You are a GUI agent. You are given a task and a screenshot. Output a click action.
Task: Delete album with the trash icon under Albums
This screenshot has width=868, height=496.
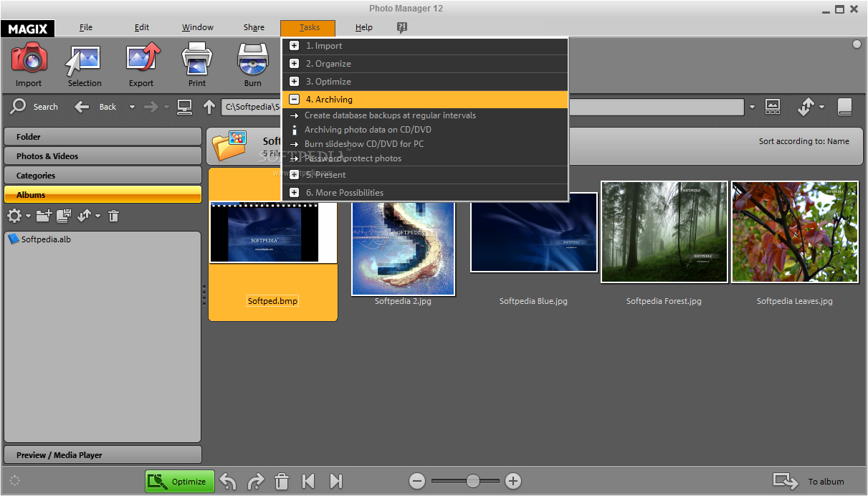113,215
